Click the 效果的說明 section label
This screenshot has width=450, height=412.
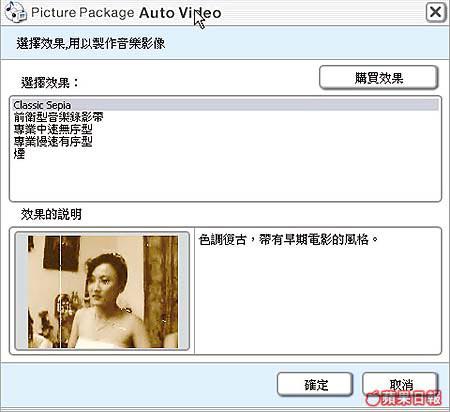click(51, 214)
